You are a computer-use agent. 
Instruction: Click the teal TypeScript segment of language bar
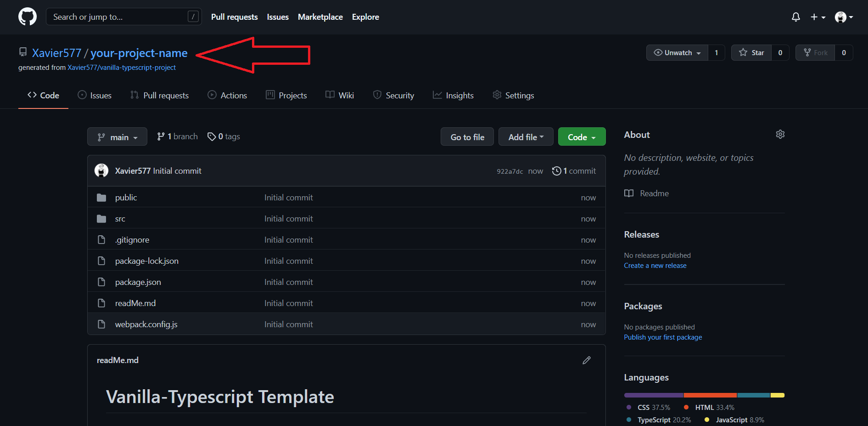click(754, 395)
